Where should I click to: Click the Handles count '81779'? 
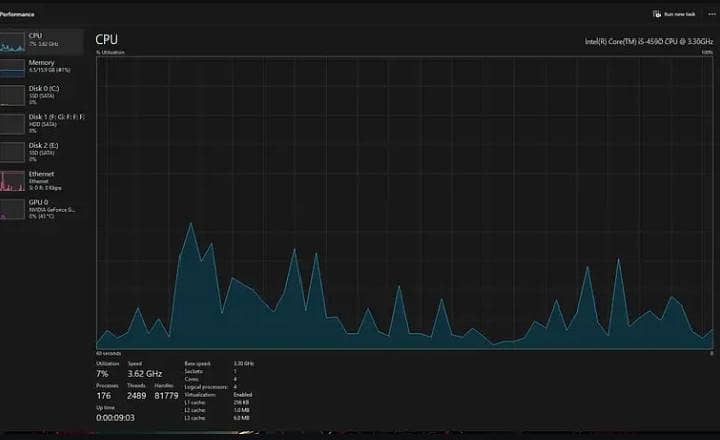point(166,396)
